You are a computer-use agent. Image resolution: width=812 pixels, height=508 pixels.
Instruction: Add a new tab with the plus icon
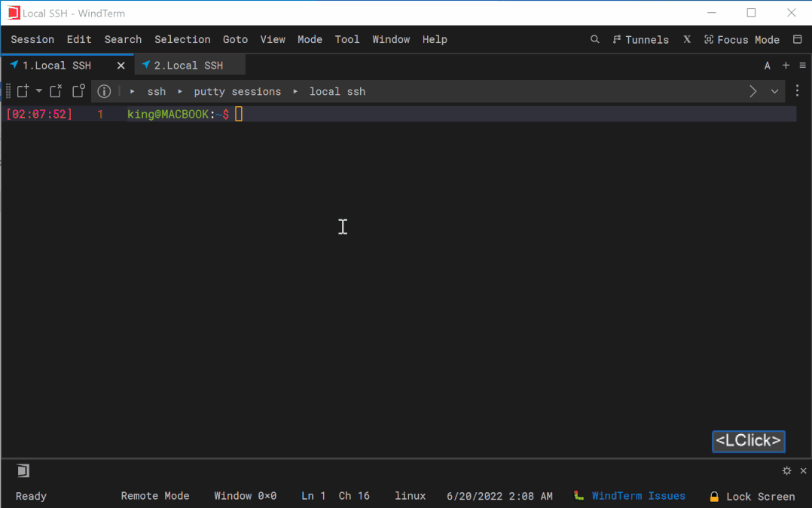[786, 66]
